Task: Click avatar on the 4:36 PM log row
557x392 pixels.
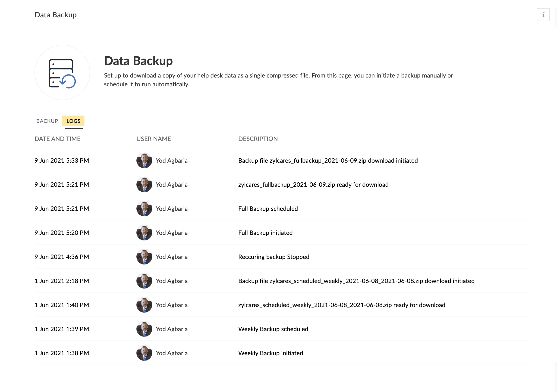Action: point(144,257)
